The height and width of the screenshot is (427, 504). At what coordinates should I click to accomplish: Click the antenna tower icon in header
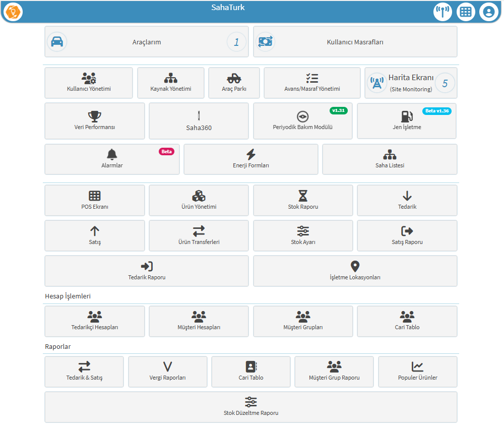(443, 12)
